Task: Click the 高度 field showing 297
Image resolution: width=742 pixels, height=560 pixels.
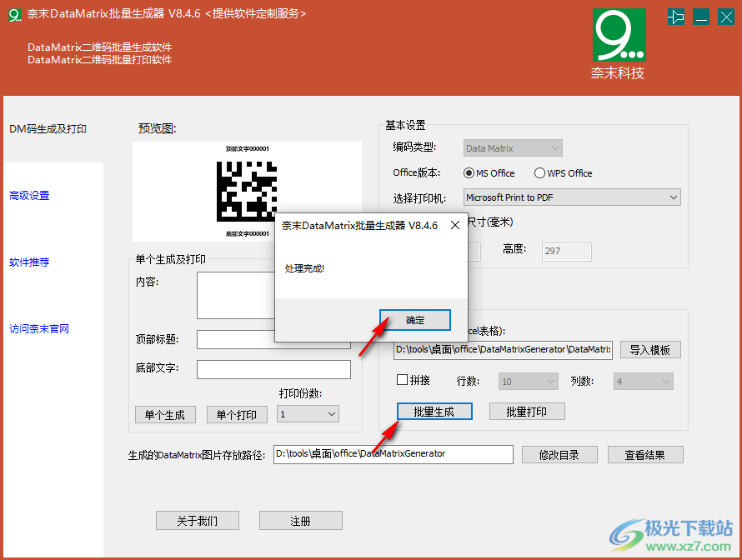Action: (566, 252)
